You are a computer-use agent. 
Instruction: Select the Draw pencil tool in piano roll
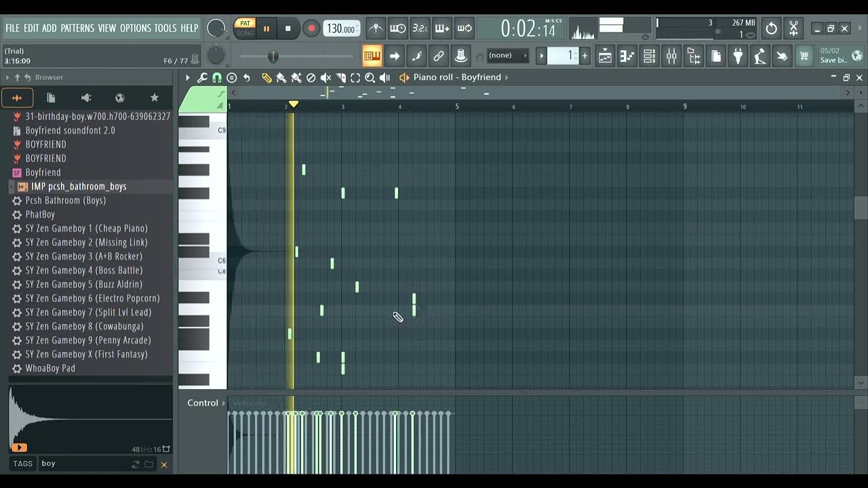click(267, 78)
